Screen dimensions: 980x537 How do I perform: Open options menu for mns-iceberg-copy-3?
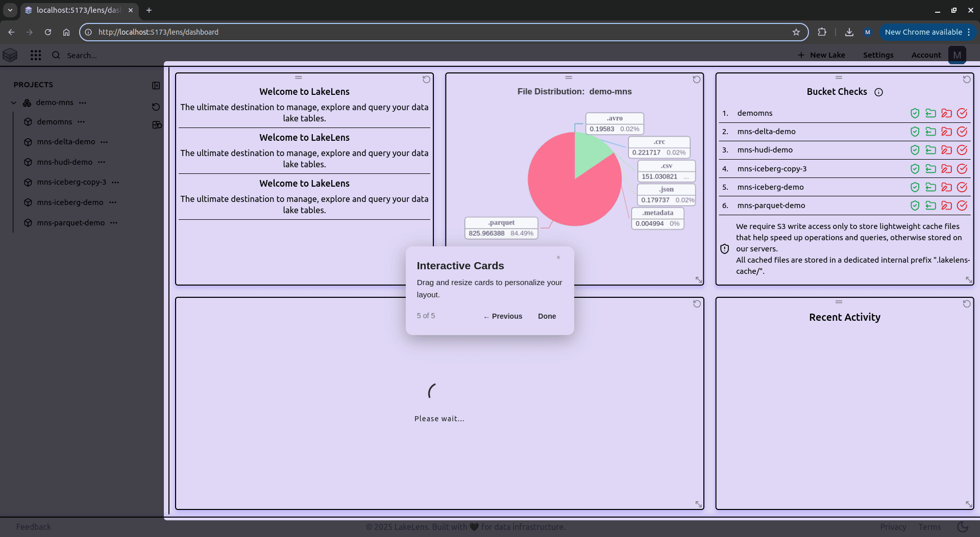tap(116, 182)
